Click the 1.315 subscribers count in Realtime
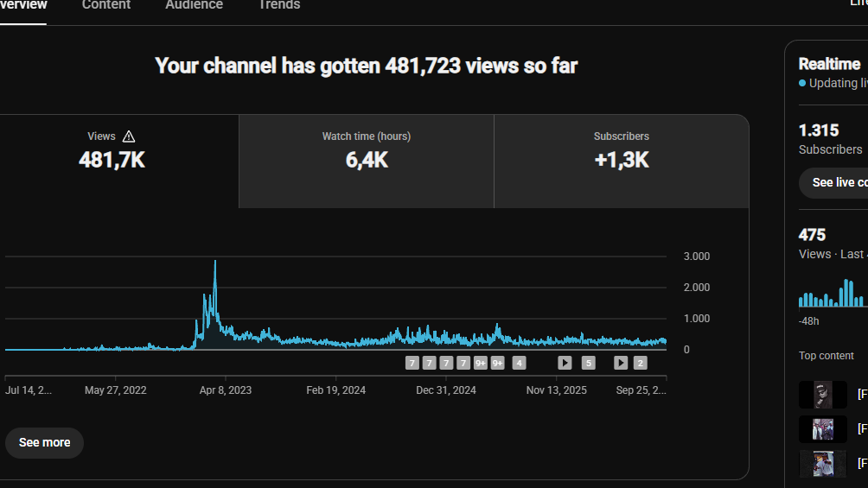This screenshot has width=868, height=488. (x=819, y=130)
